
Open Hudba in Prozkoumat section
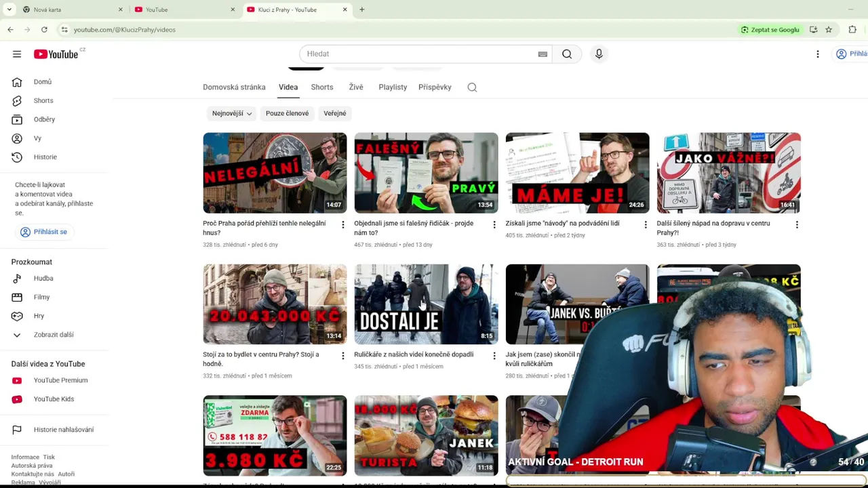point(43,279)
